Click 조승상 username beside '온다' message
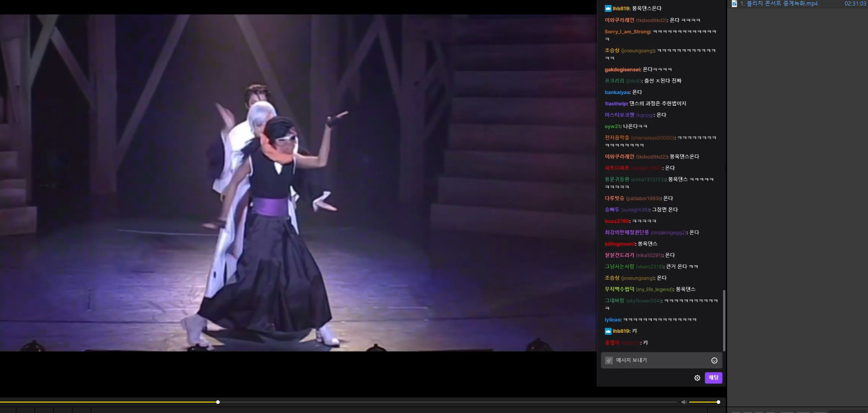 612,278
